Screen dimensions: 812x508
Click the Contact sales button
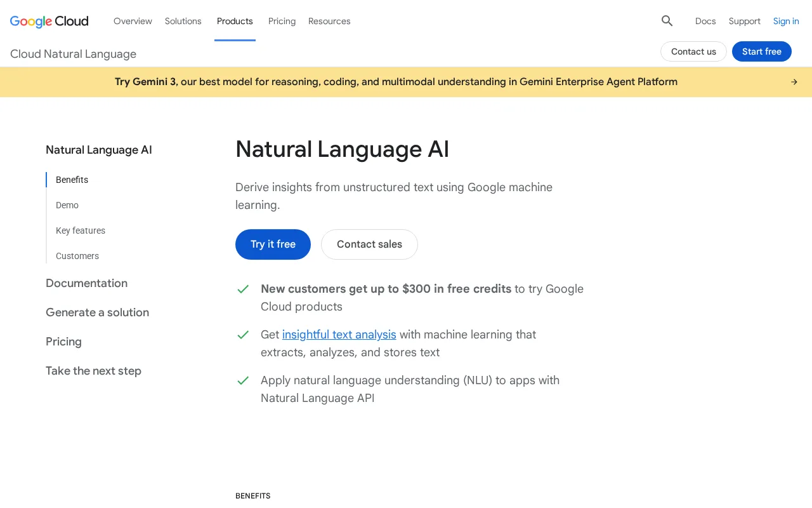click(369, 244)
